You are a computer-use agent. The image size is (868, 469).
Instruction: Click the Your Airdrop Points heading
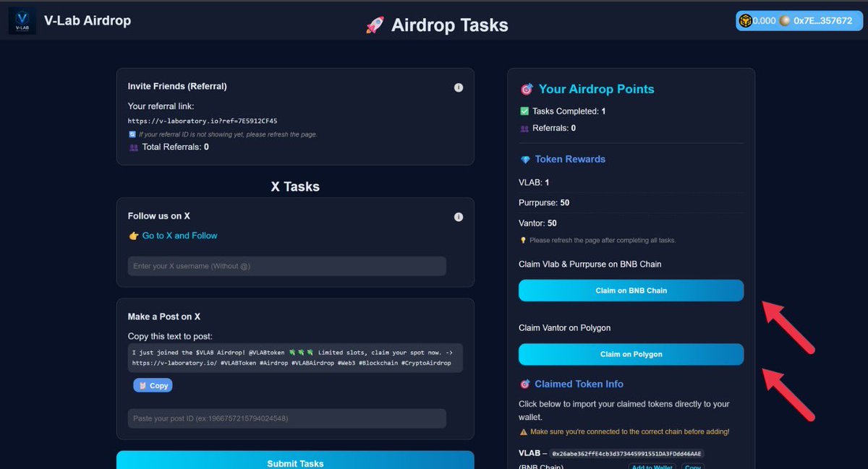(x=596, y=89)
